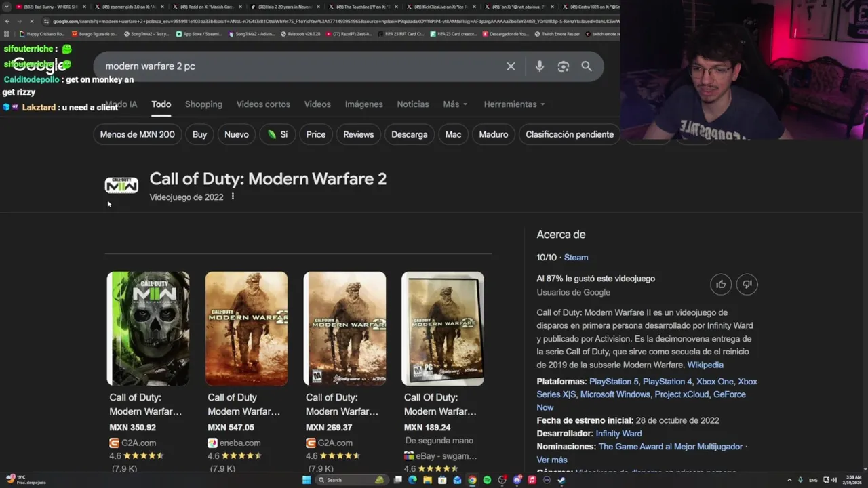
Task: Select the Si filter chip
Action: [277, 134]
